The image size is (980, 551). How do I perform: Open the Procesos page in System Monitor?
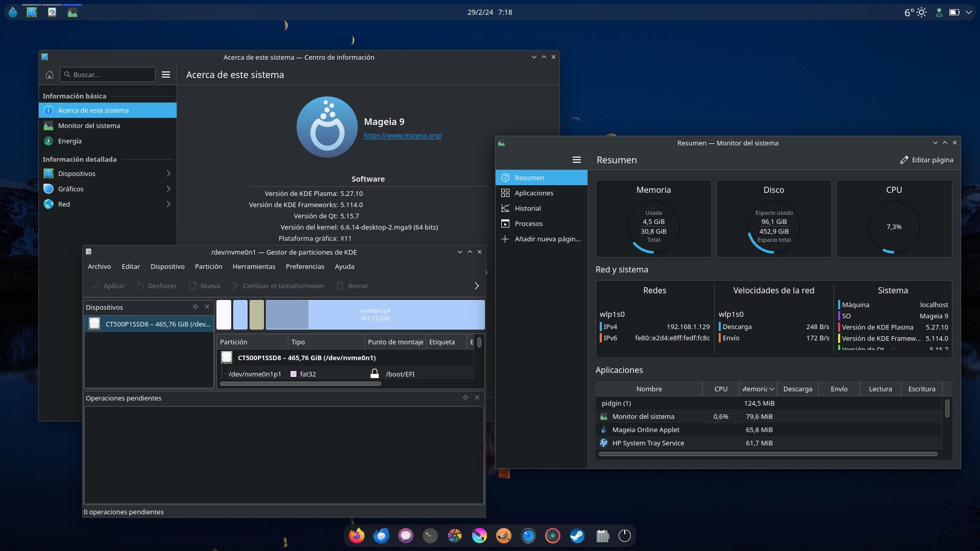[x=542, y=223]
